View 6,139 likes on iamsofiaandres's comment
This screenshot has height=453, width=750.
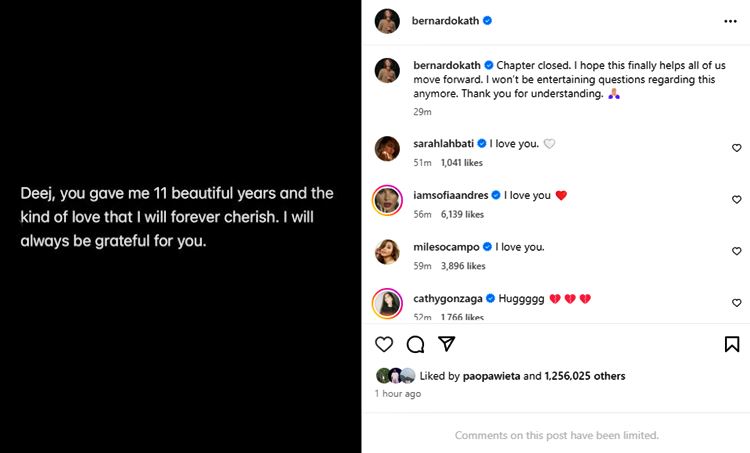(x=460, y=214)
